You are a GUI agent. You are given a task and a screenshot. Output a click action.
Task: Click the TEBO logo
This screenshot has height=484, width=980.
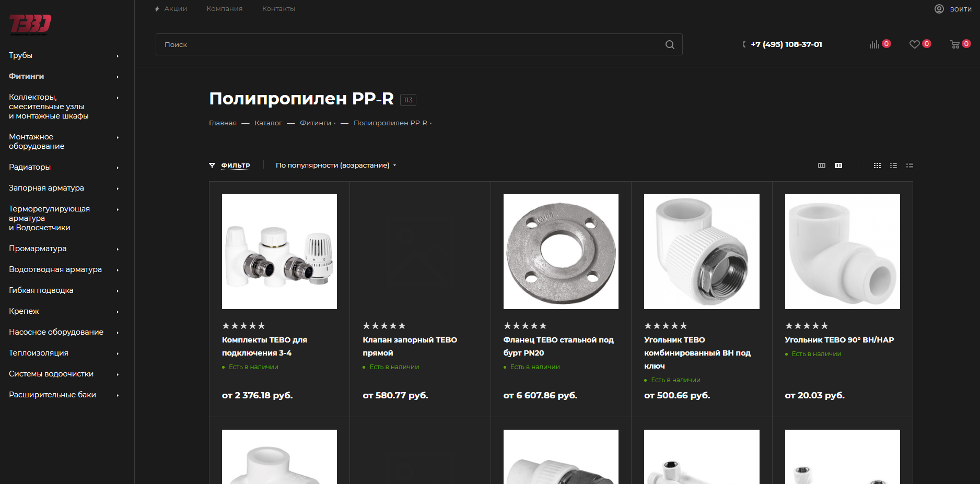[30, 25]
